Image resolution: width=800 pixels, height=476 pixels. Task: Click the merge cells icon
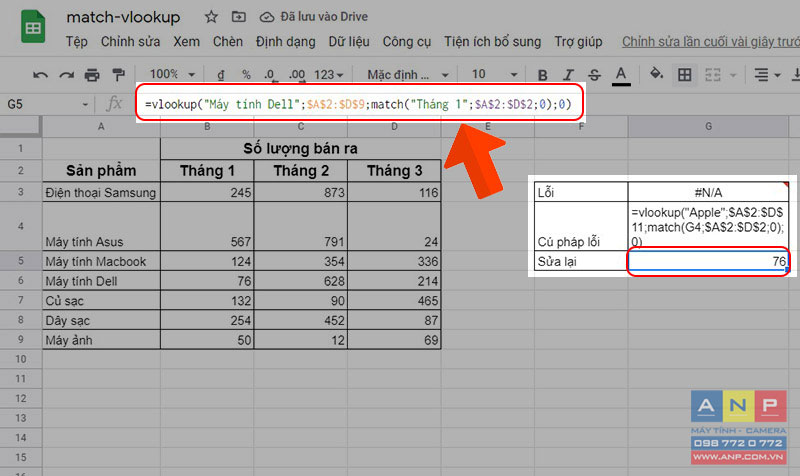pyautogui.click(x=713, y=75)
